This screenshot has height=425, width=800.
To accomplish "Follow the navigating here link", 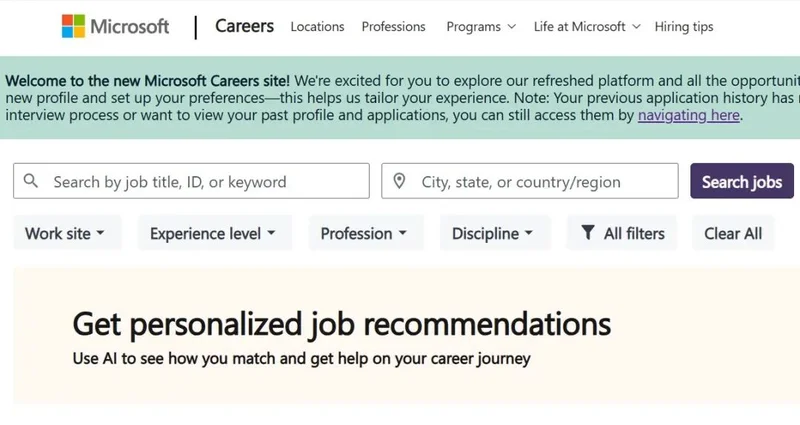I will 689,115.
